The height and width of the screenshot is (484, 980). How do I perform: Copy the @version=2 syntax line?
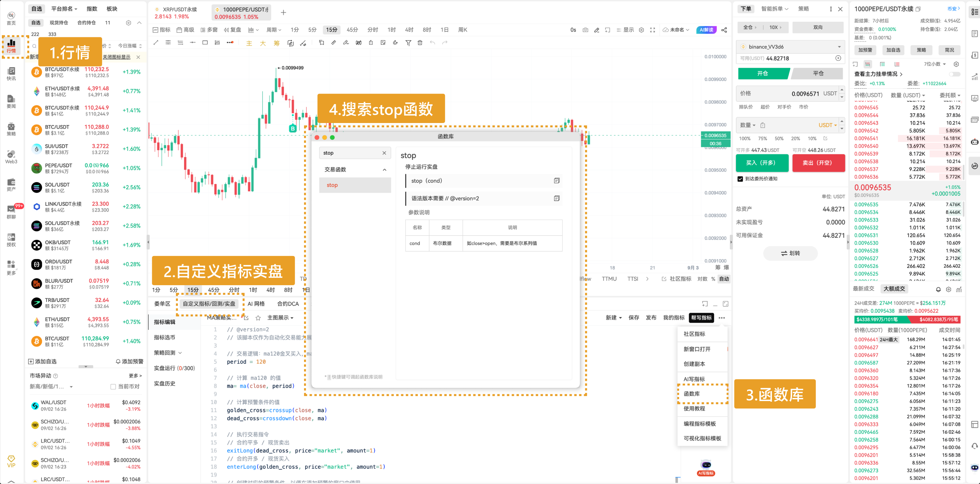pos(556,198)
